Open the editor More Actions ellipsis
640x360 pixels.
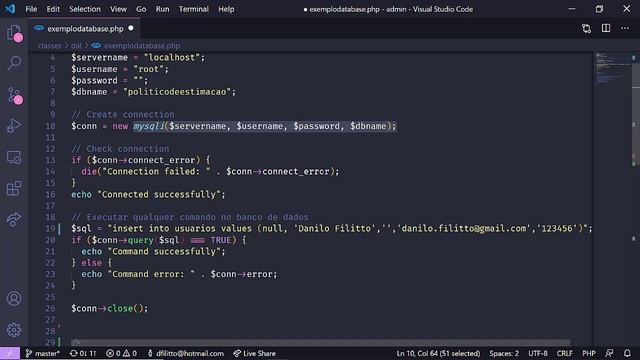tap(625, 28)
